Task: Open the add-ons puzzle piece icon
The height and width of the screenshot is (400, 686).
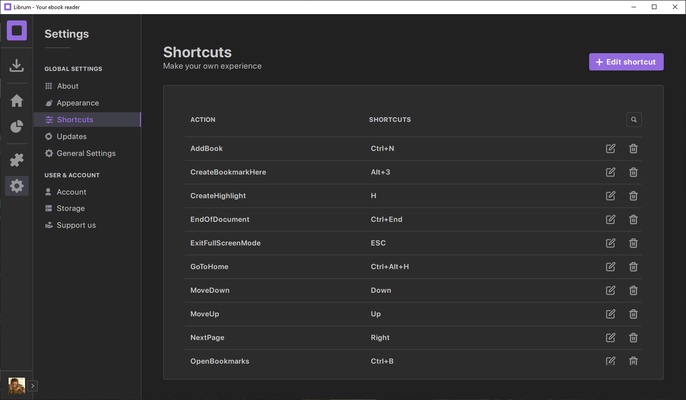Action: pos(17,160)
